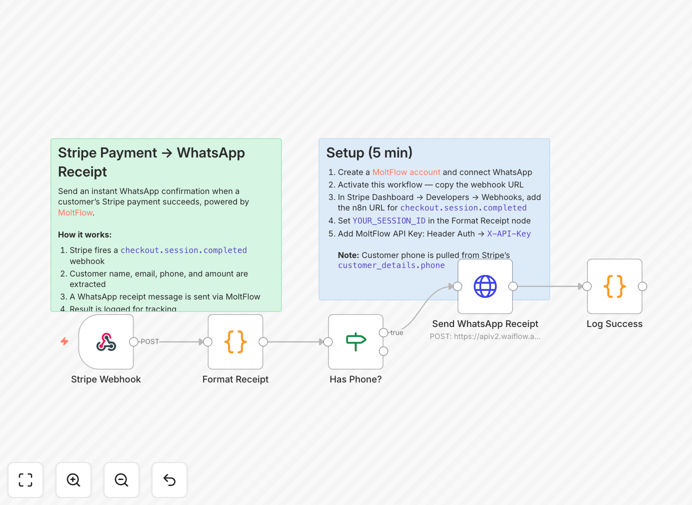
Task: Select the Format Receipt code node
Action: pyautogui.click(x=235, y=342)
